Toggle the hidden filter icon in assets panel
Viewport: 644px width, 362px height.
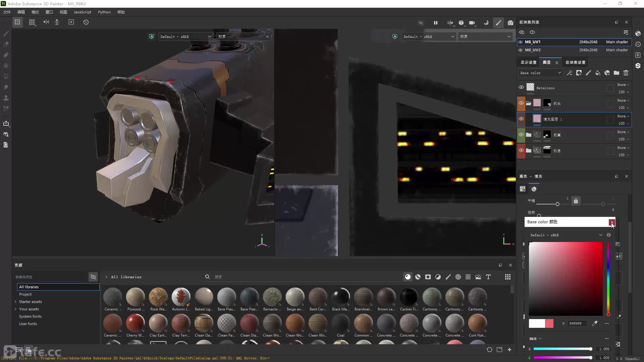[93, 277]
